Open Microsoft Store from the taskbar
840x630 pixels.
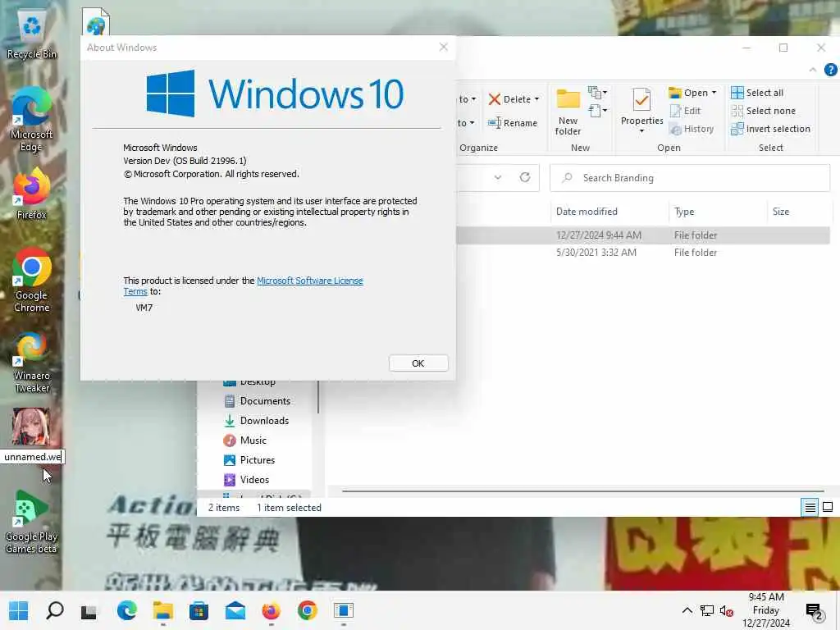[199, 610]
